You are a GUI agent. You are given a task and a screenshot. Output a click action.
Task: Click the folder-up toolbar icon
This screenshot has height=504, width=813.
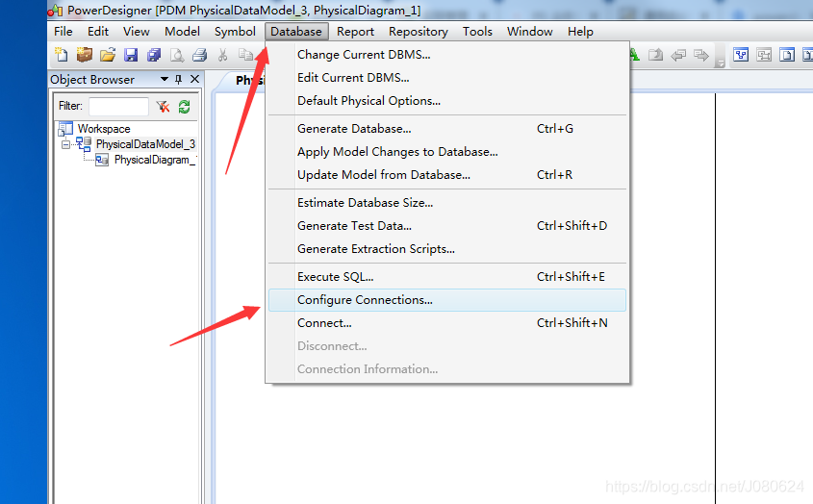(x=656, y=55)
